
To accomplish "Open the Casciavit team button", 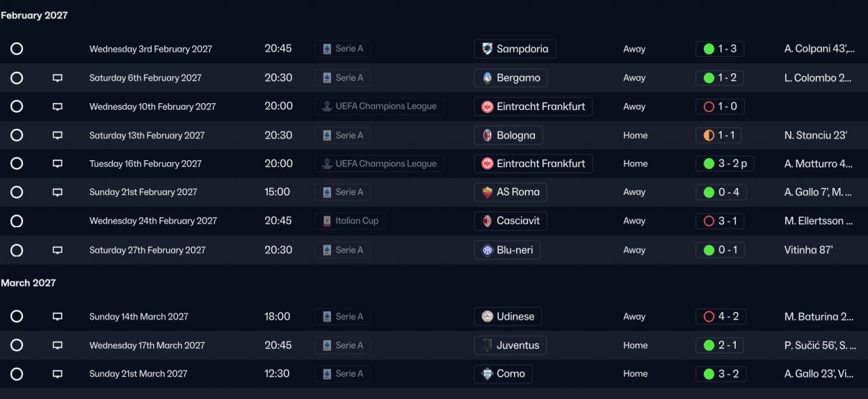I will (x=511, y=221).
